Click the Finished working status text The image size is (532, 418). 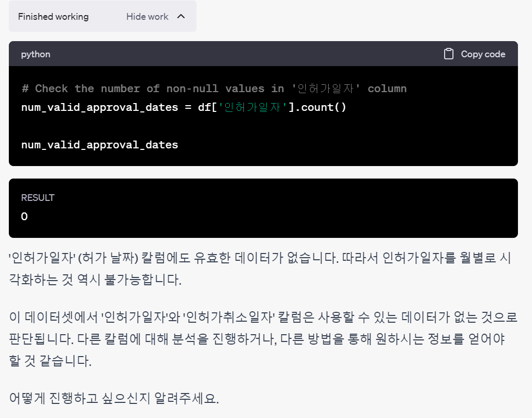point(53,17)
